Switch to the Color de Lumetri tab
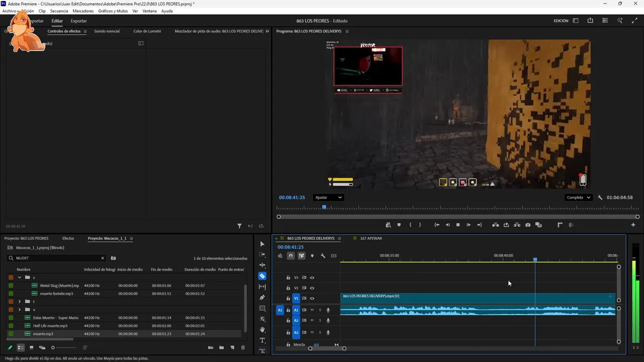Screen dimensions: 644x362 point(147,31)
